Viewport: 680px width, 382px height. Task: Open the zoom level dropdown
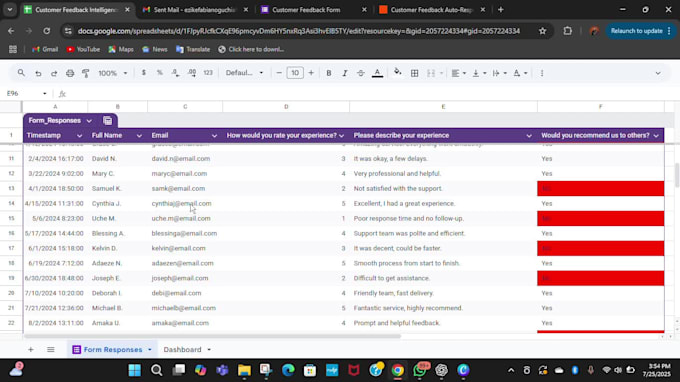pos(113,73)
